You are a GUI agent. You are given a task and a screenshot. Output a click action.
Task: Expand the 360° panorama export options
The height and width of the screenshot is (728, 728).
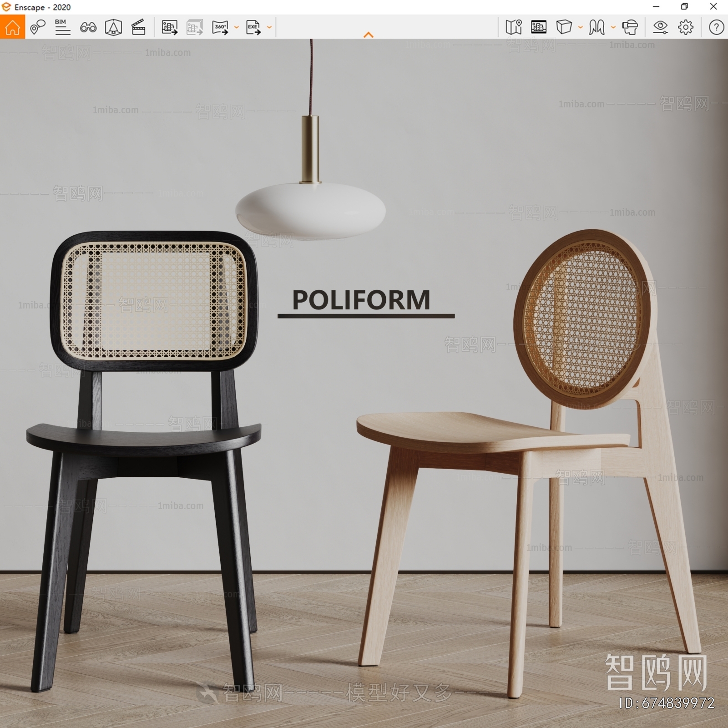(x=237, y=27)
